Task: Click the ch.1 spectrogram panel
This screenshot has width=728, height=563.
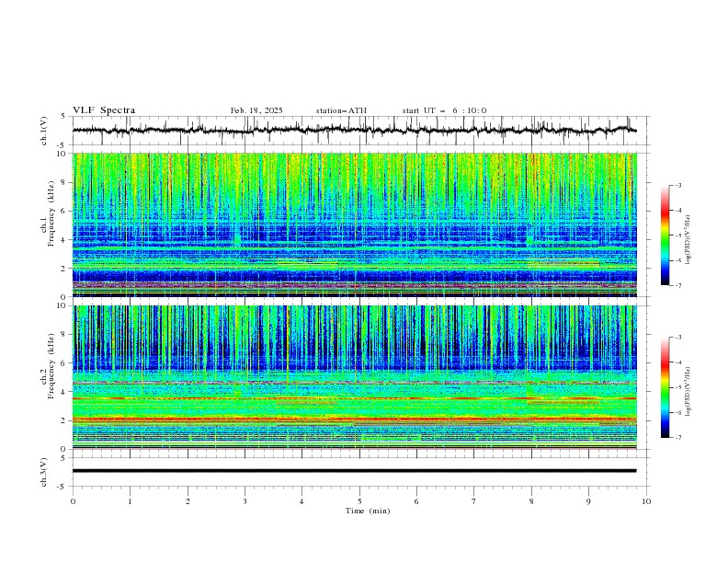Action: pos(355,224)
